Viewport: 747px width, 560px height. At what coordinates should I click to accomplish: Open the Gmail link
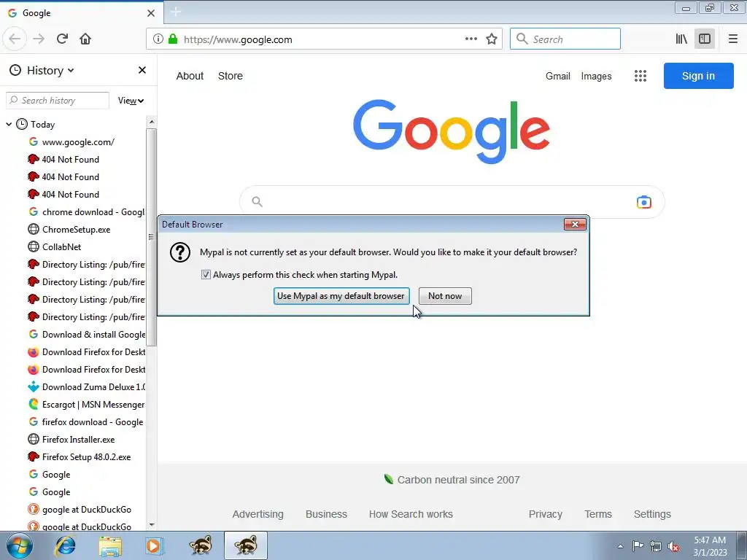[558, 76]
